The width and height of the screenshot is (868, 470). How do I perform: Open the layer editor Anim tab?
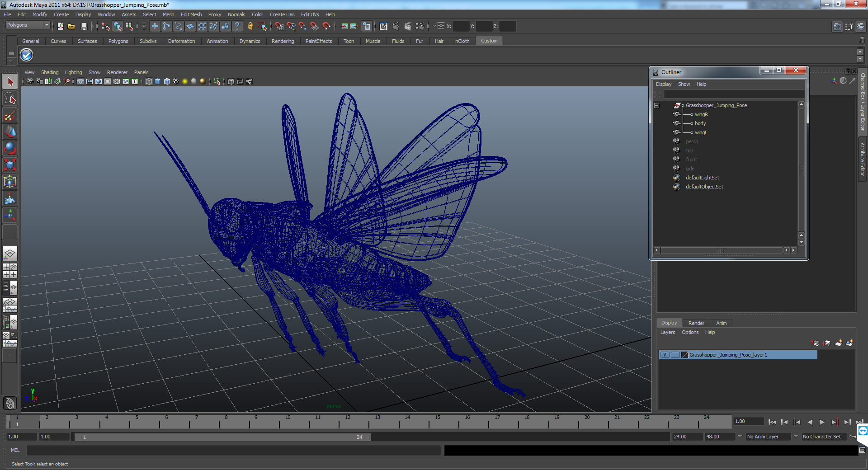(722, 323)
